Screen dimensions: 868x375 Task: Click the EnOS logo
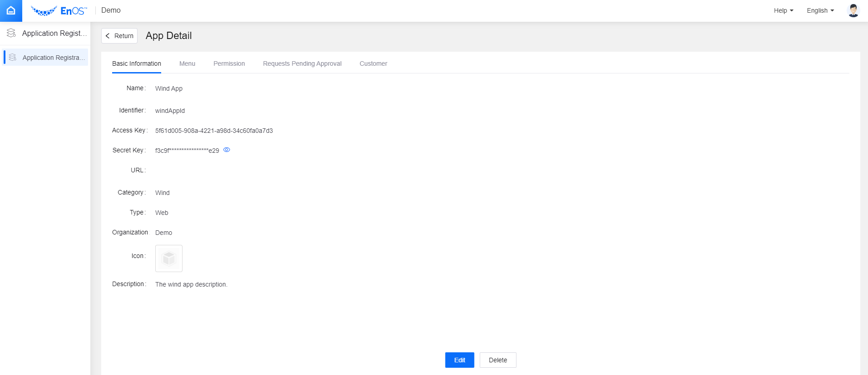(59, 10)
